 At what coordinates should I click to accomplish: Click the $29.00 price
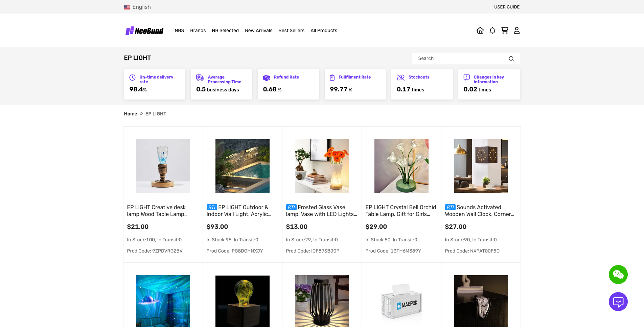pyautogui.click(x=376, y=227)
